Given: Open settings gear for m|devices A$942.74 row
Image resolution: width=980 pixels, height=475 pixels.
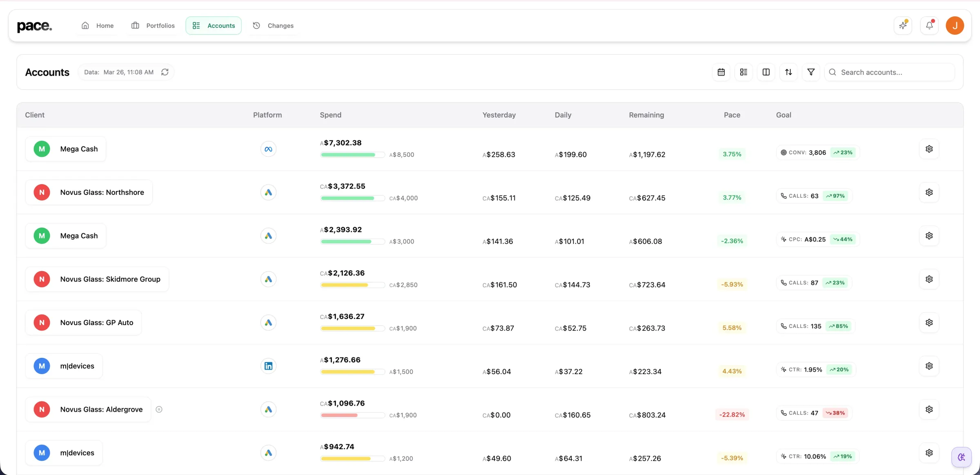Looking at the screenshot, I should tap(929, 453).
